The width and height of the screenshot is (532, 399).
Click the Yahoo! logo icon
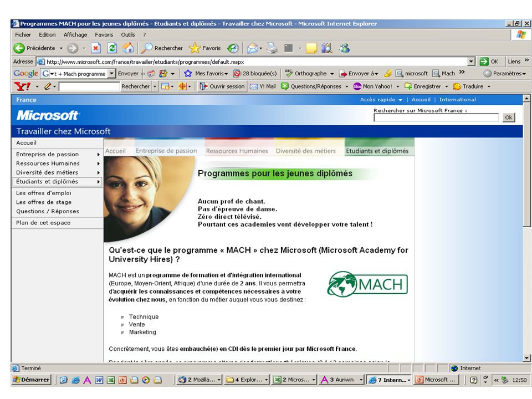23,86
